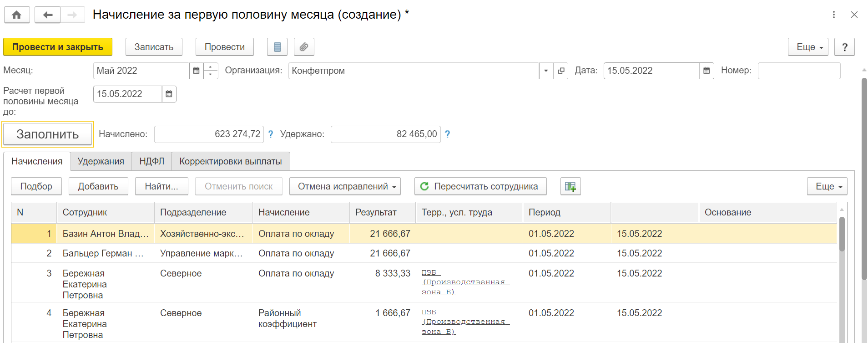Open ПЗБ zone link in row 3
Image resolution: width=868 pixels, height=343 pixels.
(x=465, y=282)
